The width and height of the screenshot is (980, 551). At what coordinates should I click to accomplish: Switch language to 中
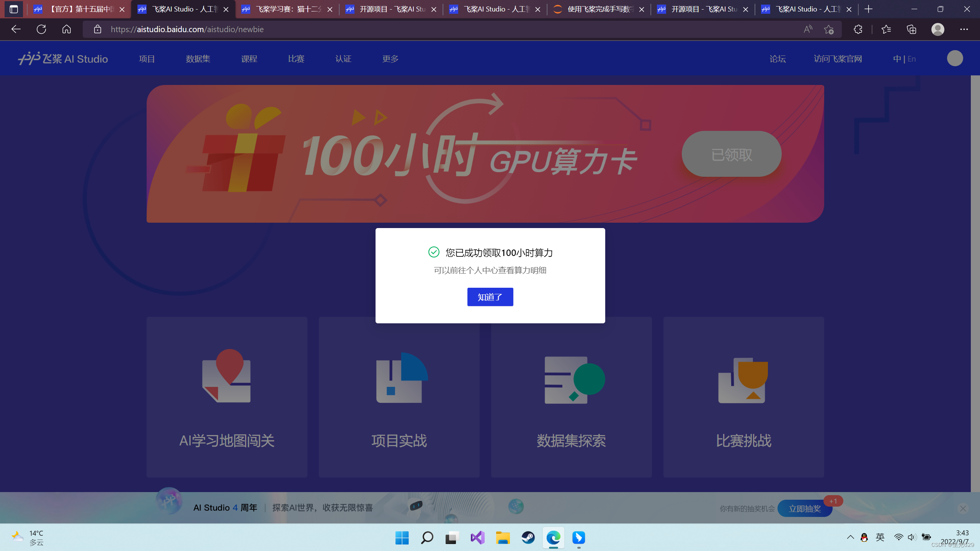pos(897,59)
